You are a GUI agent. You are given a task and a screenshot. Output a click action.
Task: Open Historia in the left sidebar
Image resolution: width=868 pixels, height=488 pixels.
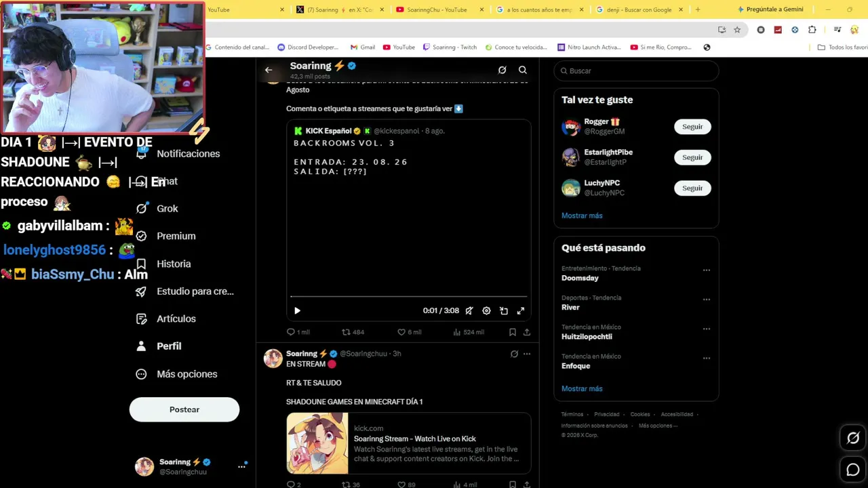click(x=163, y=264)
